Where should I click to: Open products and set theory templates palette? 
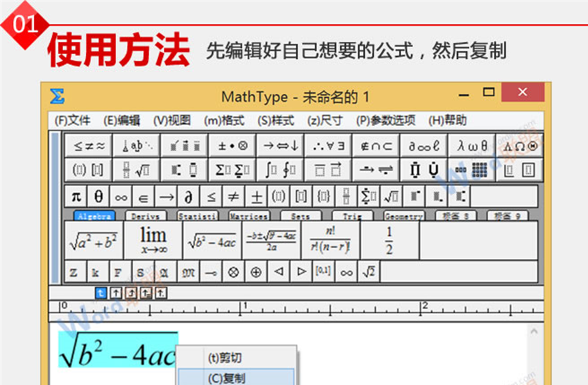[x=424, y=170]
